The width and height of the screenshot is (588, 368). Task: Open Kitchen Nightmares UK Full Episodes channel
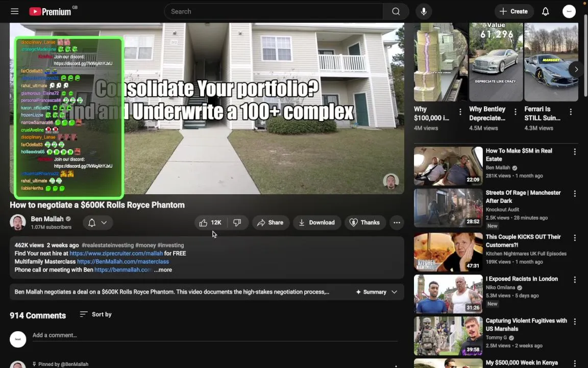coord(526,254)
